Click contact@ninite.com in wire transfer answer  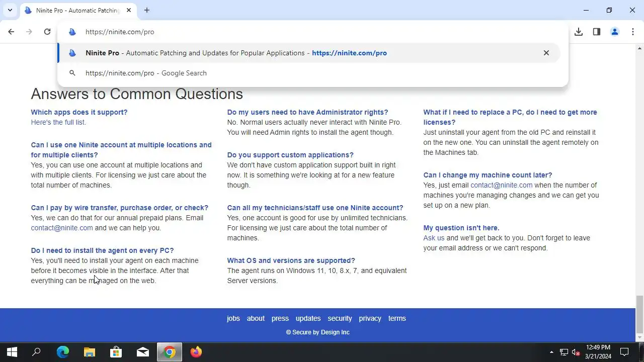point(62,228)
